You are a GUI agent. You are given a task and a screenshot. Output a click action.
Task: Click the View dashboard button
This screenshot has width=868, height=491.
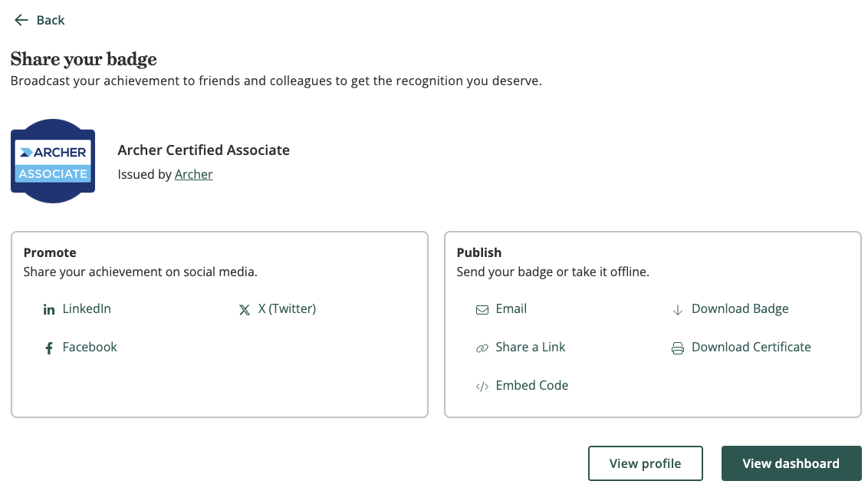point(791,463)
